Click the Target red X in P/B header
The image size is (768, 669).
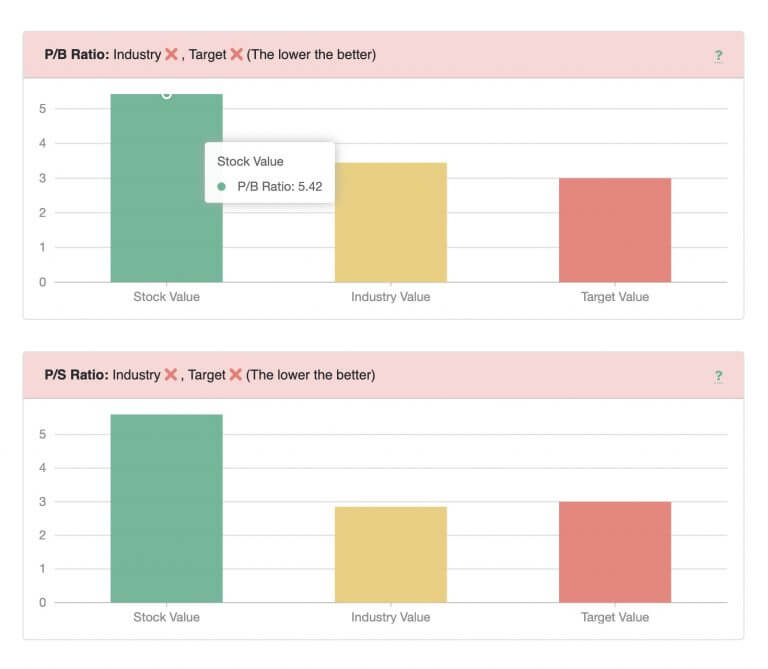237,54
